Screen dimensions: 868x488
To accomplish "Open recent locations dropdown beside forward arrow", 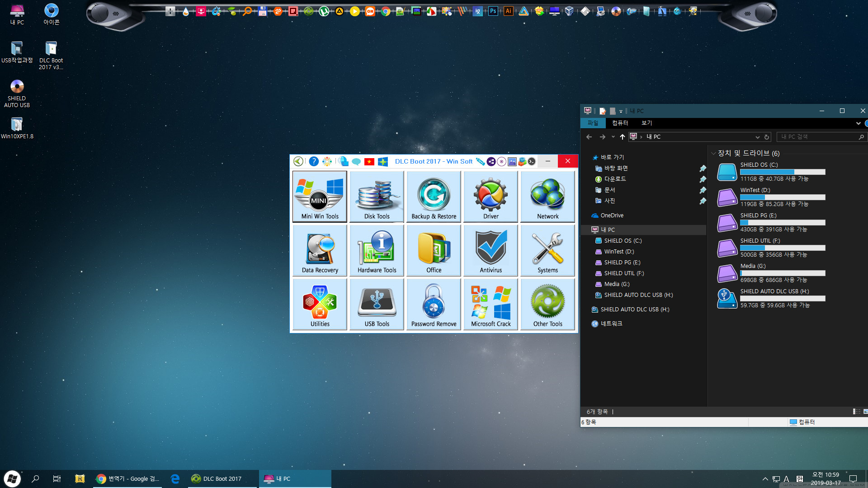I will pos(613,137).
